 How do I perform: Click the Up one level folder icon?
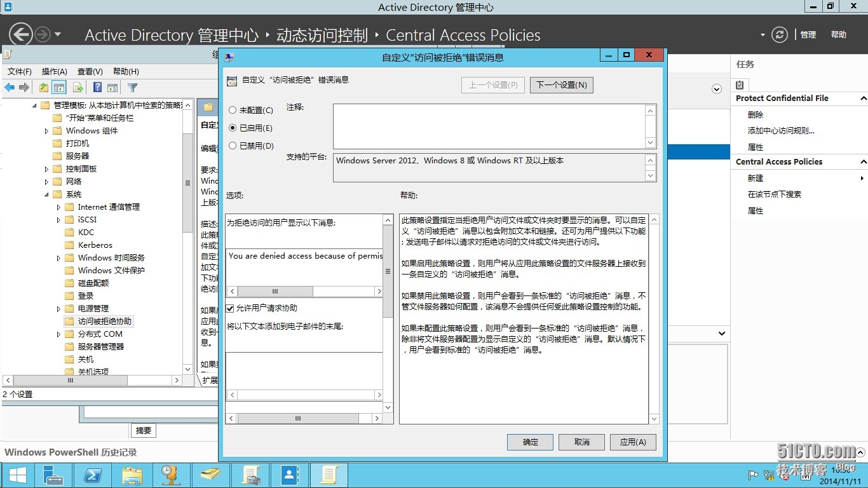tap(43, 88)
